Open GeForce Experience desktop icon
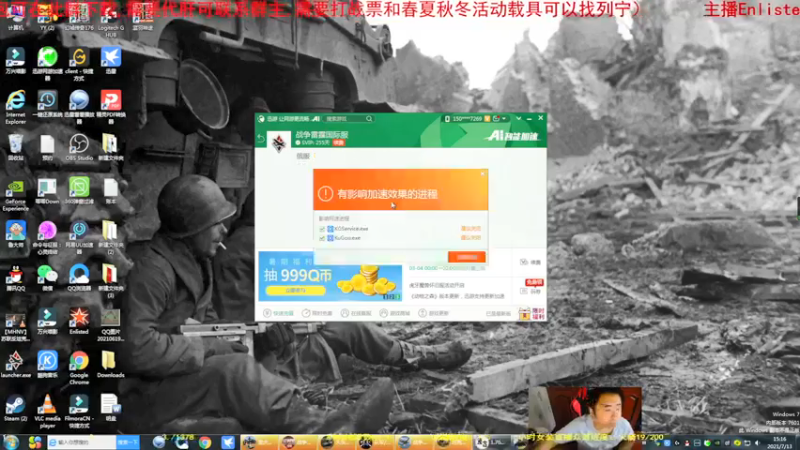800x450 pixels. pyautogui.click(x=15, y=195)
